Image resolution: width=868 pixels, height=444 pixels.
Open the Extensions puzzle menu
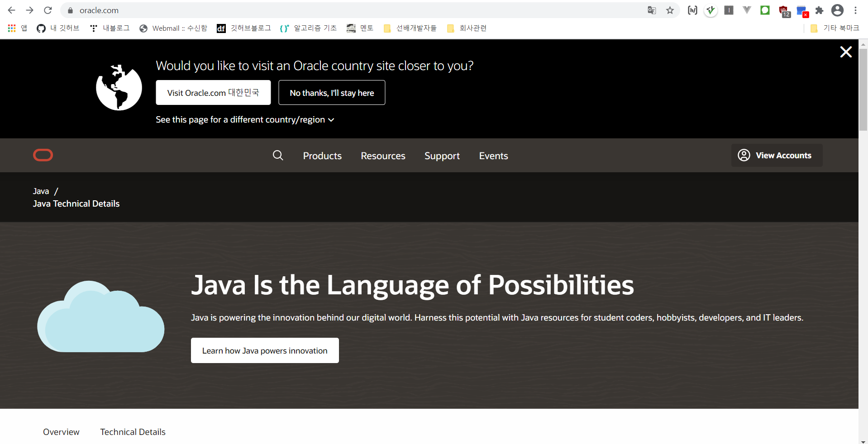coord(819,10)
